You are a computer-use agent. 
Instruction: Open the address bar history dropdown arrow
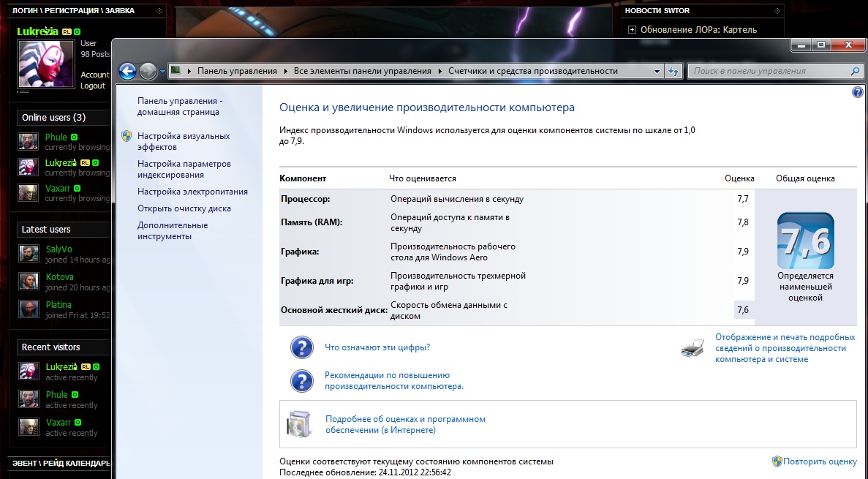click(x=656, y=71)
